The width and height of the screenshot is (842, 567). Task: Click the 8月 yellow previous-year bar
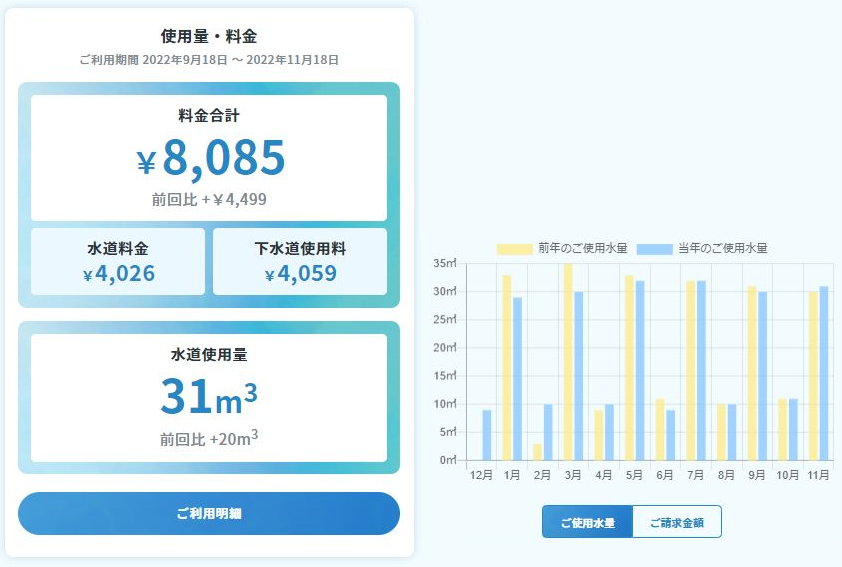pos(721,432)
